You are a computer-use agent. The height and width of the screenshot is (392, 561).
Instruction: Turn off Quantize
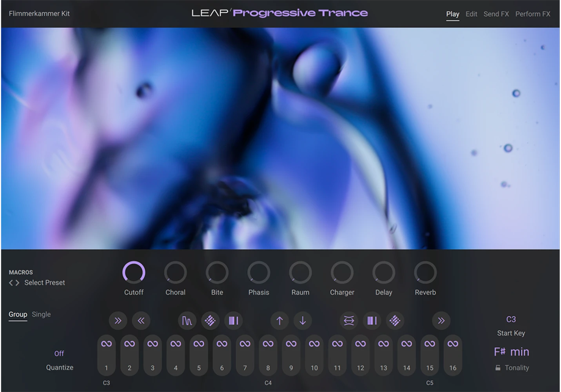[59, 353]
